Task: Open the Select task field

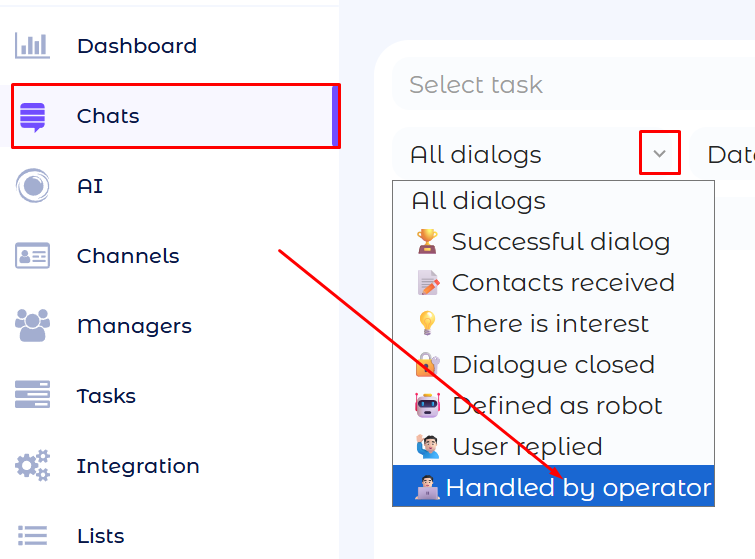Action: 560,85
